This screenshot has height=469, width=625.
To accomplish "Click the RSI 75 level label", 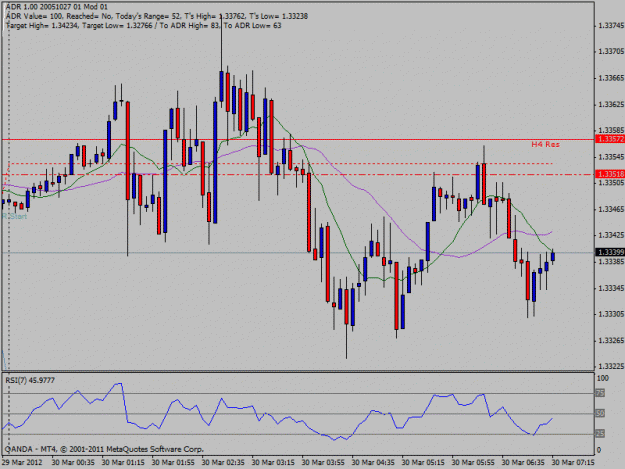I will [x=600, y=393].
